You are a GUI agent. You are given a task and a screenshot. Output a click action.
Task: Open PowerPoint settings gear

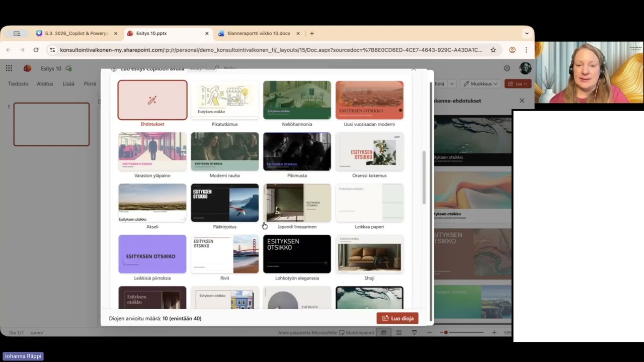pyautogui.click(x=507, y=68)
